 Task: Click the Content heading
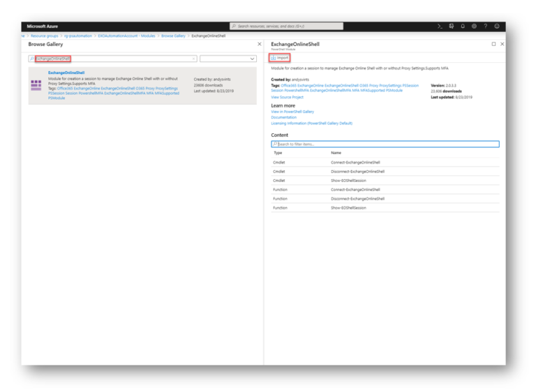(280, 135)
